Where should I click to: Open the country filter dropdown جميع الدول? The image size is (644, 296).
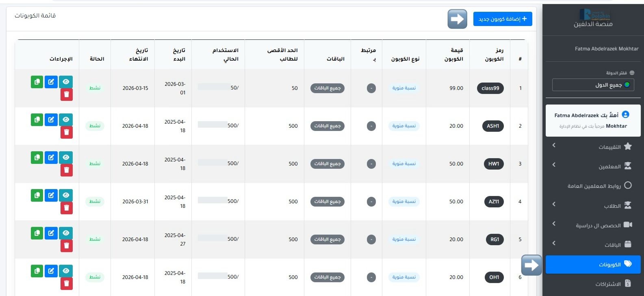pos(593,85)
